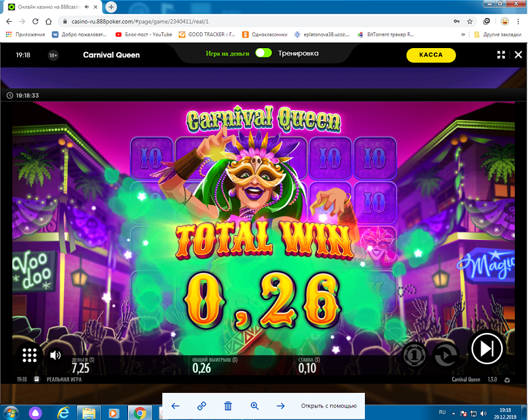Screen dimensions: 528x420
Task: Click the РЕАЛЬНАЯ ИГРА label
Action: [64, 379]
